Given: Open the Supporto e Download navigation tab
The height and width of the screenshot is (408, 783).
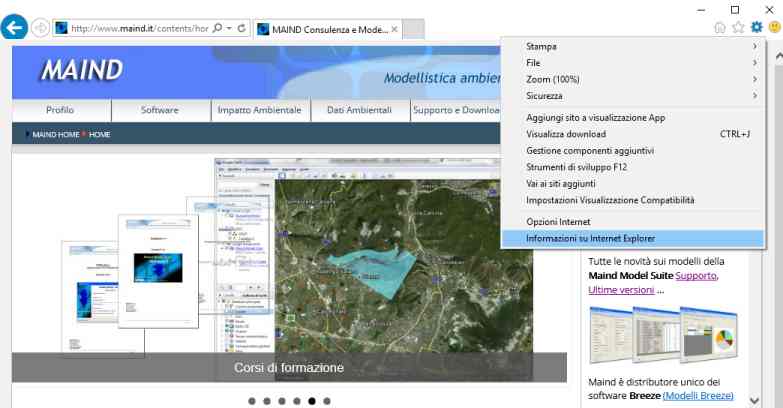Looking at the screenshot, I should point(456,110).
